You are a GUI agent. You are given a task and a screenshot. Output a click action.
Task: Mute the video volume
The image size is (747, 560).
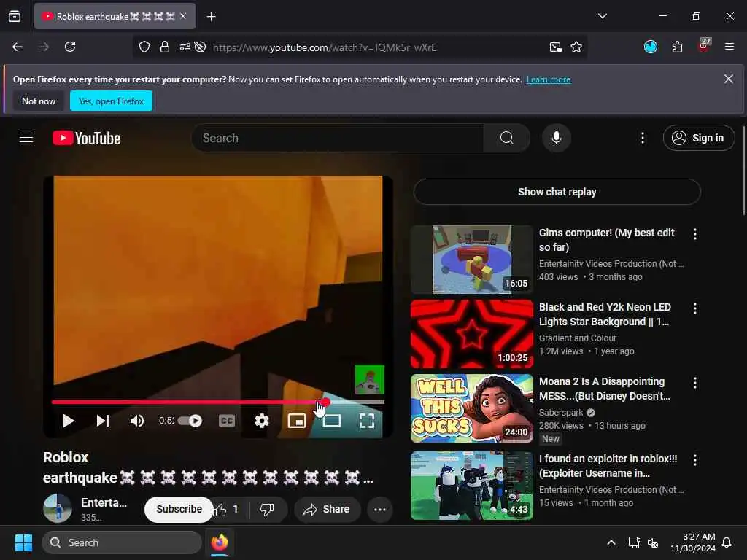pyautogui.click(x=137, y=421)
